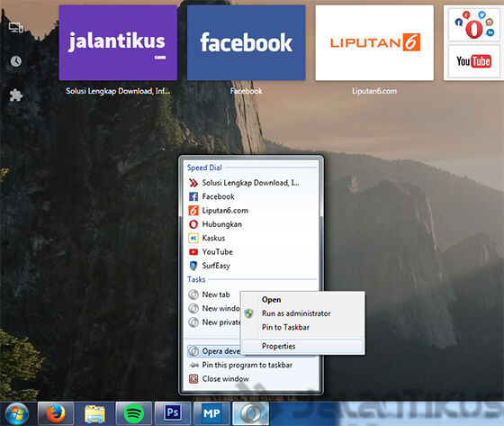Choose the New private window task
The width and height of the screenshot is (504, 426).
coord(214,322)
